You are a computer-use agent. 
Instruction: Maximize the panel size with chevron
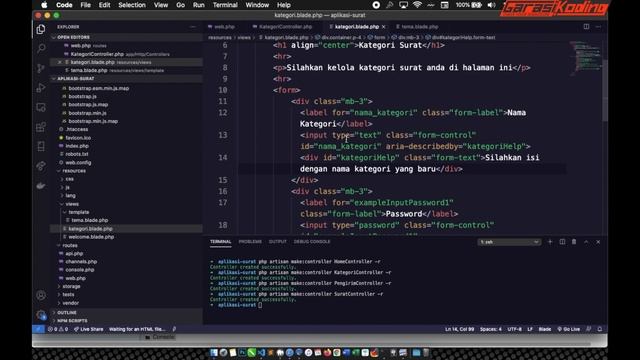586,242
